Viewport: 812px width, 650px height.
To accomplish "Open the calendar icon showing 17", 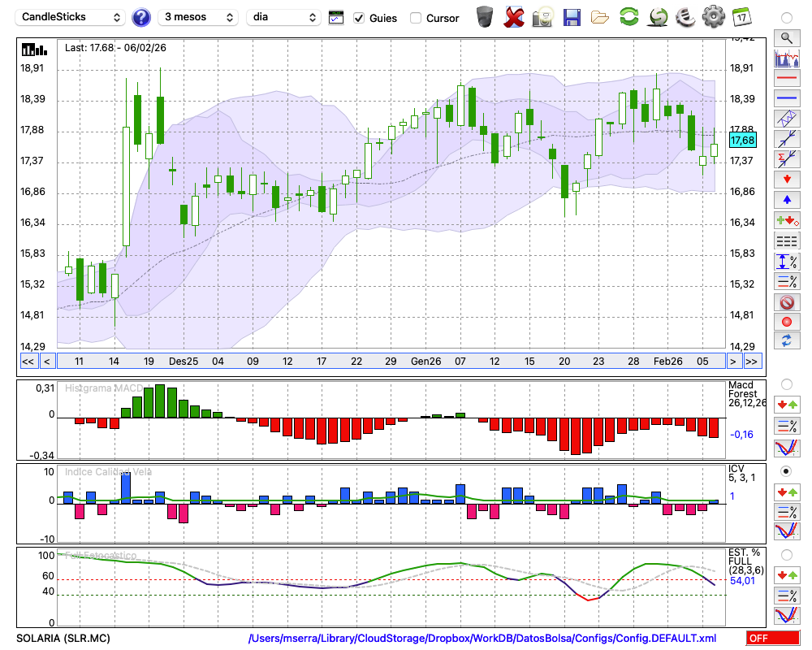I will pos(741,16).
